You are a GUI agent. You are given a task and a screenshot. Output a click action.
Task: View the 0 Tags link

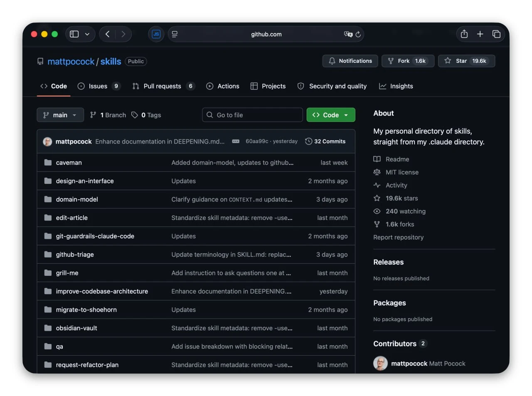coord(146,115)
